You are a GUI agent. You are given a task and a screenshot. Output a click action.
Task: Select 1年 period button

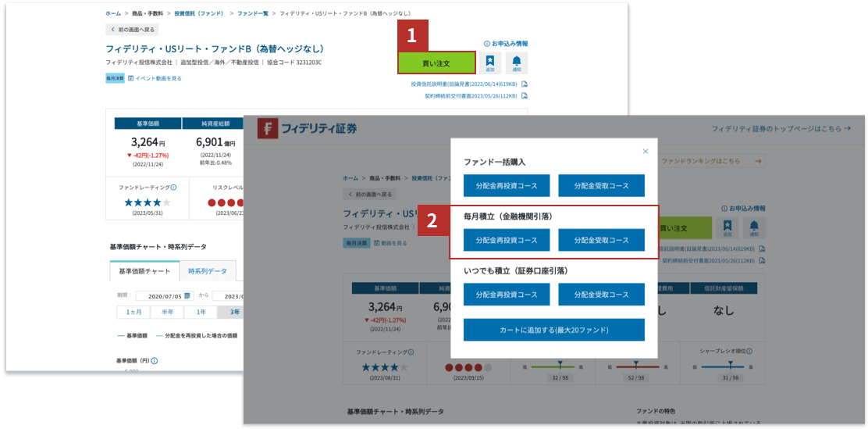click(201, 312)
